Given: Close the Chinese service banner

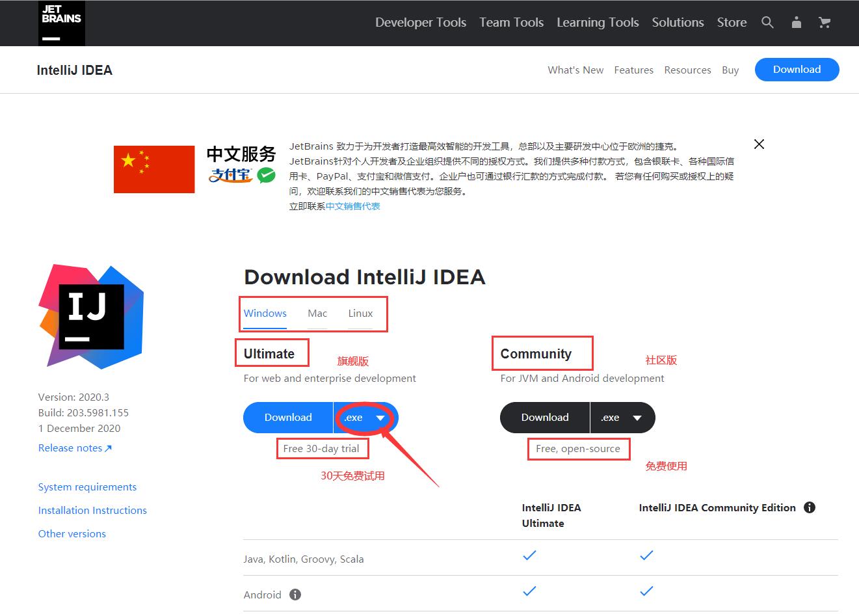Looking at the screenshot, I should tap(759, 144).
